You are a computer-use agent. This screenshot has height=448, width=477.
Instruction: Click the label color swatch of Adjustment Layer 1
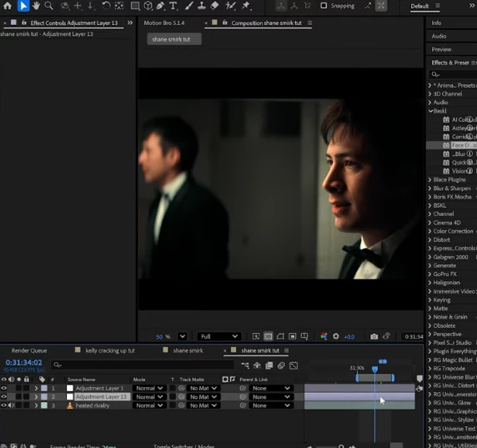(44, 388)
